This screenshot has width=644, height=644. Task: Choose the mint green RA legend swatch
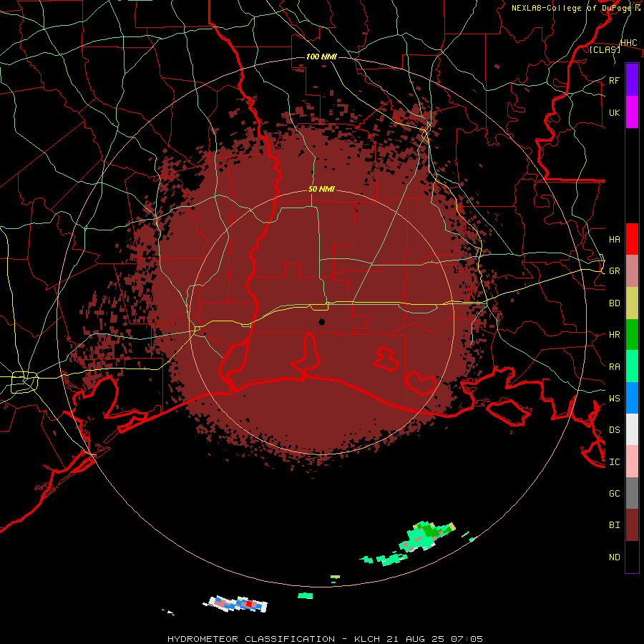coord(632,366)
